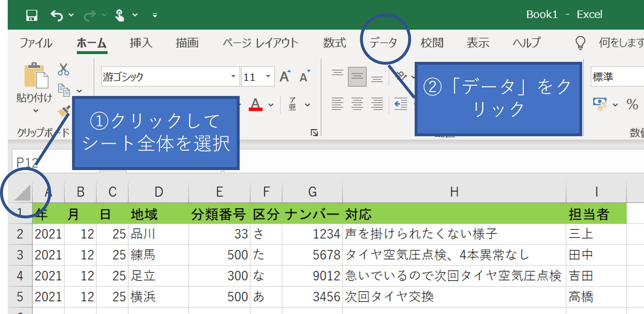Toggle center horizontal text alignment
644x314 pixels.
point(357,104)
